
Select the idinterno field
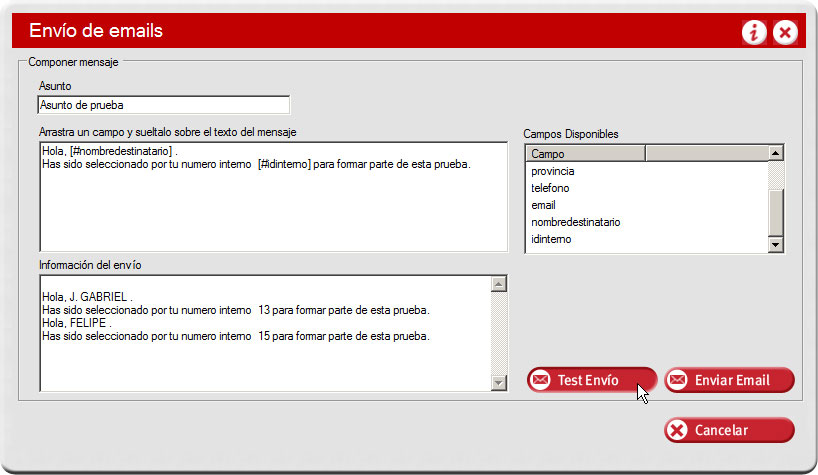click(x=552, y=239)
